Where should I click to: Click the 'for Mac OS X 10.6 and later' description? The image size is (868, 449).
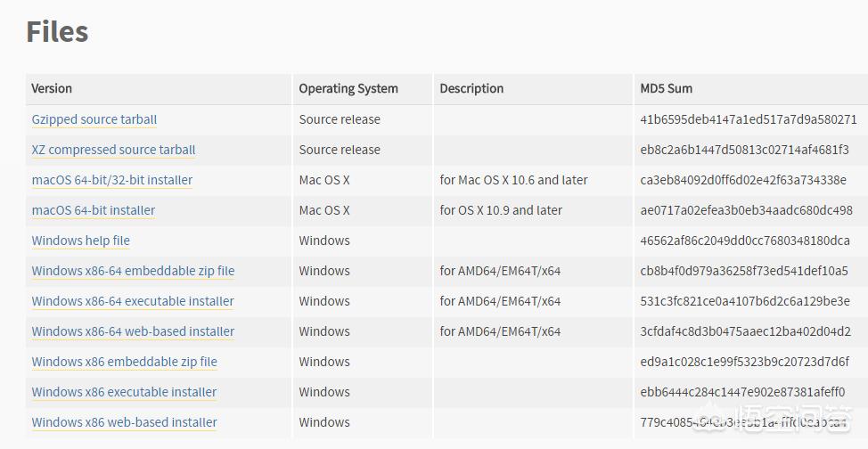click(513, 180)
